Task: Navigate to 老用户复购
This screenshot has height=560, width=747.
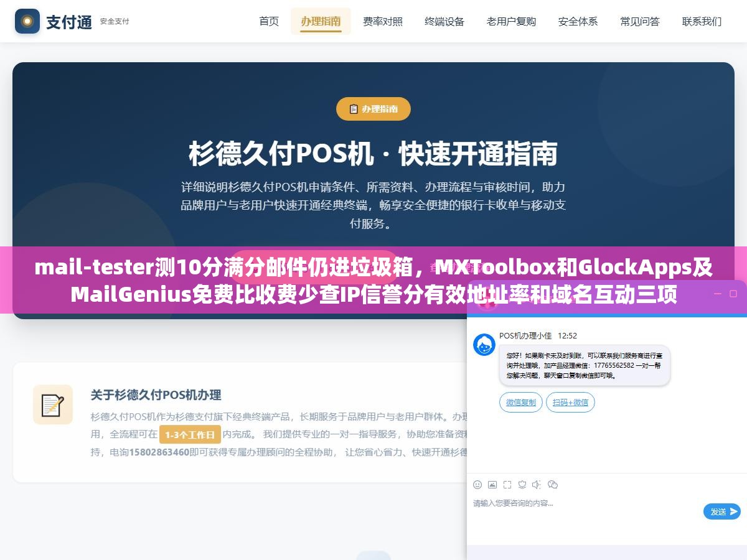Action: point(511,21)
